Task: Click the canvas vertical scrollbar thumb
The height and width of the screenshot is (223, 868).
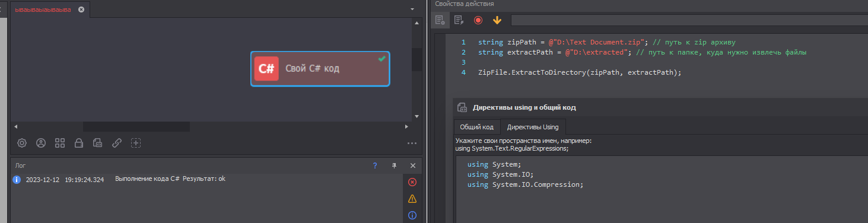Action: coord(416,60)
